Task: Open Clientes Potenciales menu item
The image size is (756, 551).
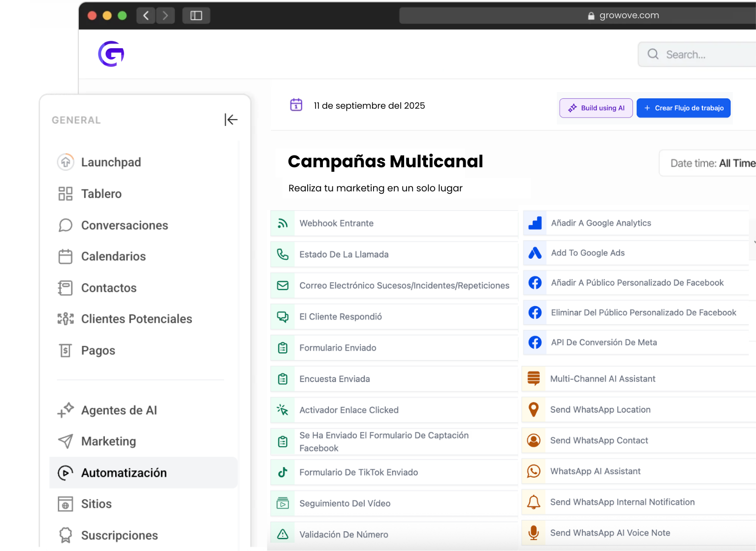Action: pos(136,319)
